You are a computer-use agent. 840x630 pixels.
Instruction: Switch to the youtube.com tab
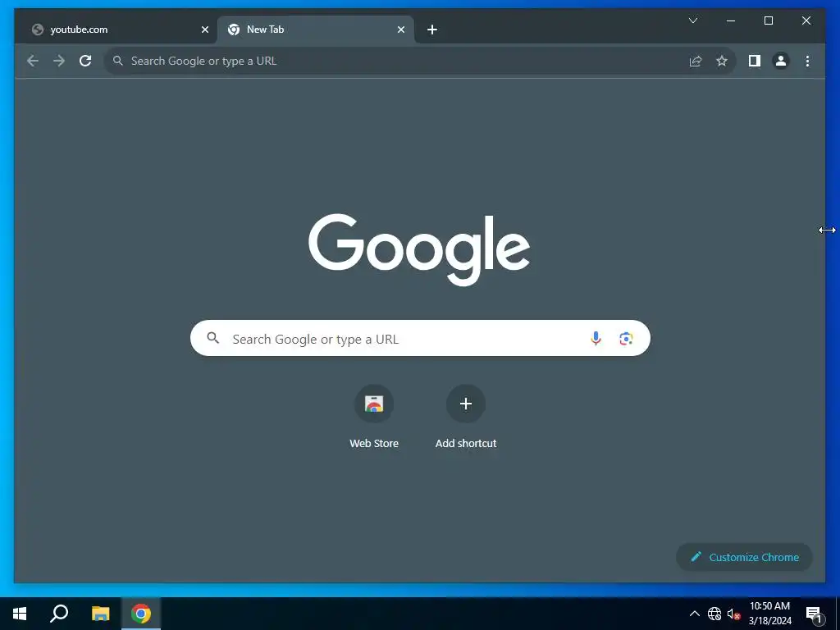click(118, 30)
